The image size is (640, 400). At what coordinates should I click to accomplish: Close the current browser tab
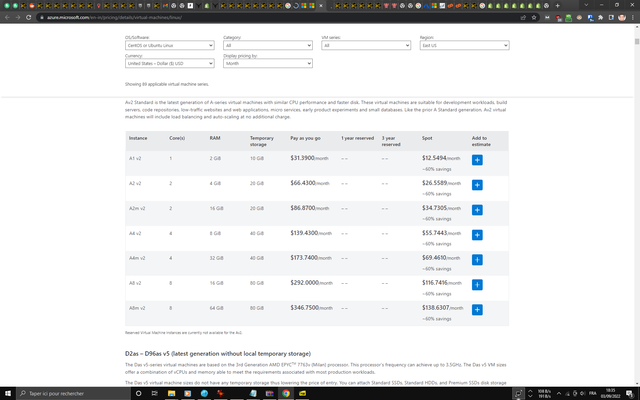click(321, 6)
